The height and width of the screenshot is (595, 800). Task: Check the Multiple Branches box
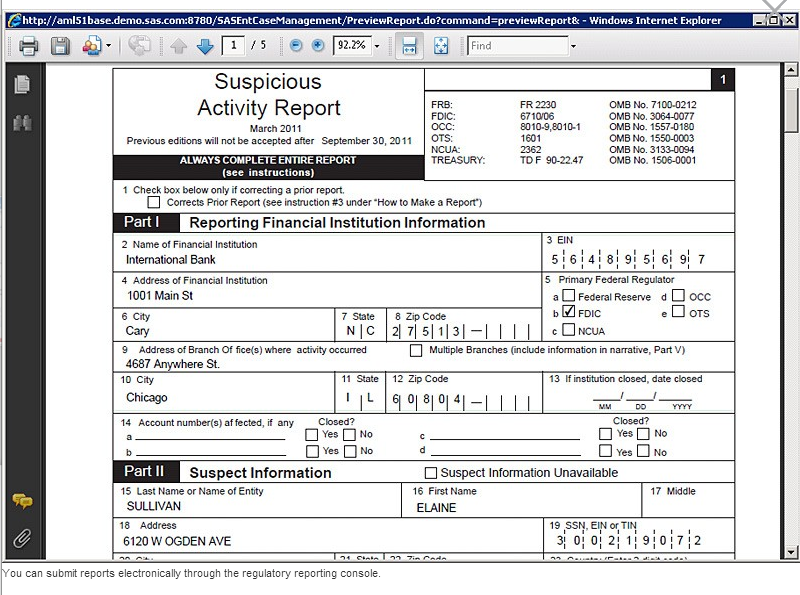click(416, 351)
